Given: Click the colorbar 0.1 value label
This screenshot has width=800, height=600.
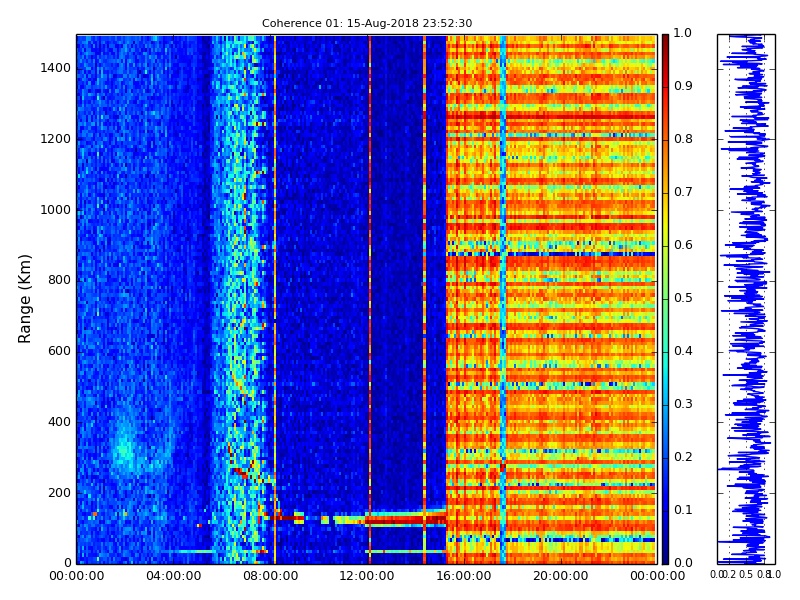Looking at the screenshot, I should coord(683,510).
